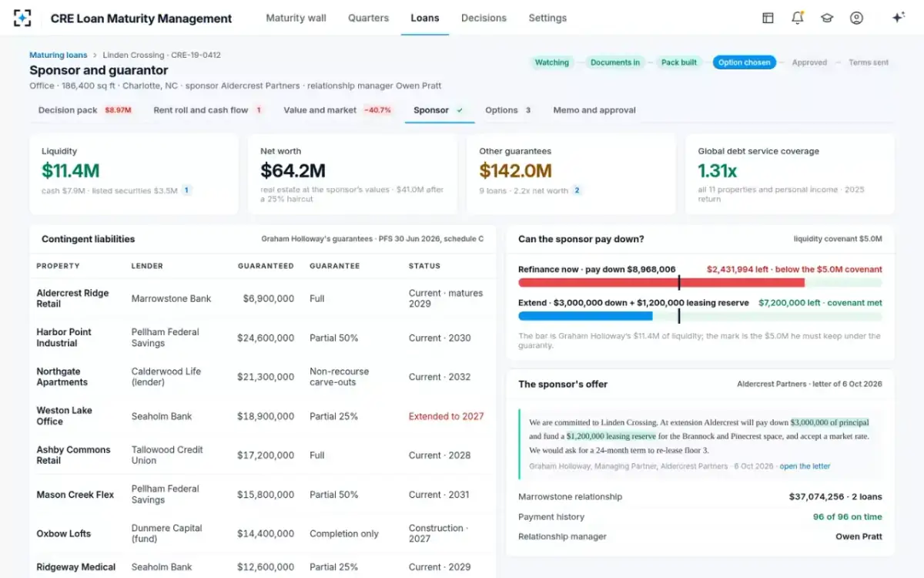The width and height of the screenshot is (924, 578).
Task: Sort by the STATUS column header
Action: [x=424, y=266]
